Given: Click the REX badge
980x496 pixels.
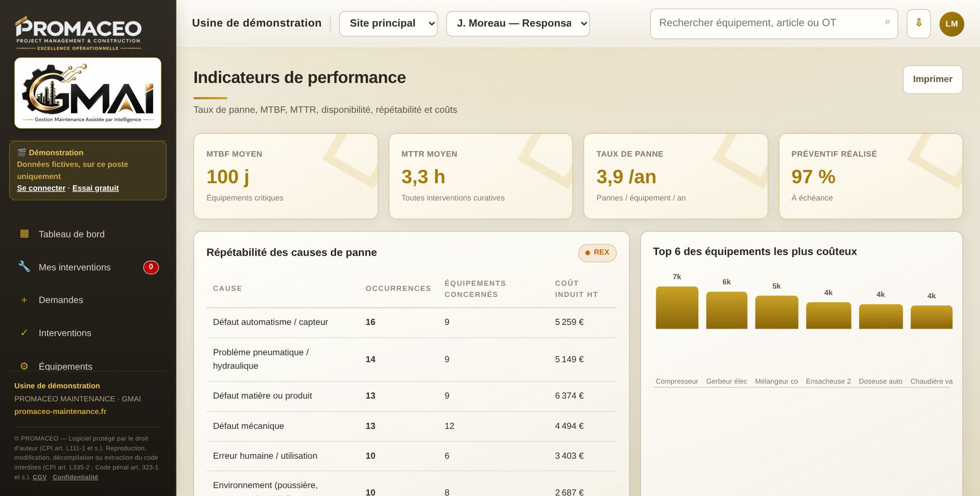Looking at the screenshot, I should [597, 253].
